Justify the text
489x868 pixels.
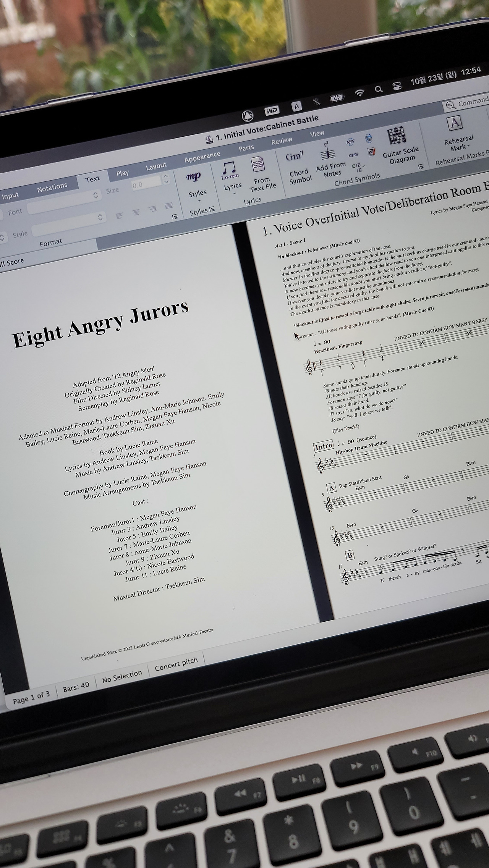click(x=168, y=205)
